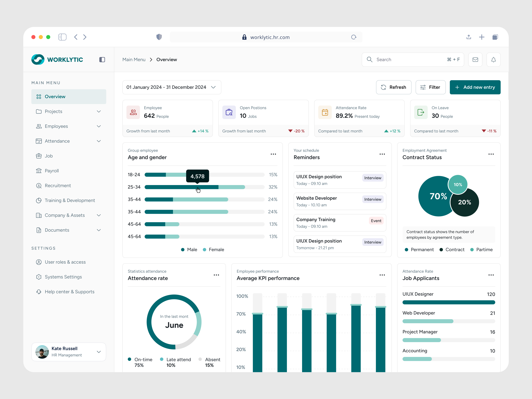Open Age and gender options menu
Screen dimensions: 532x399
point(273,154)
